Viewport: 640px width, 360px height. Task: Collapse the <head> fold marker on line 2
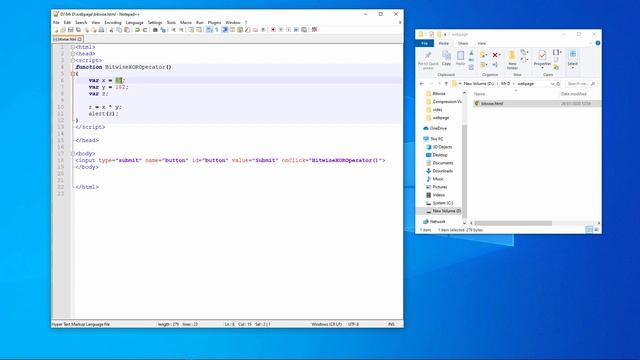coord(73,53)
